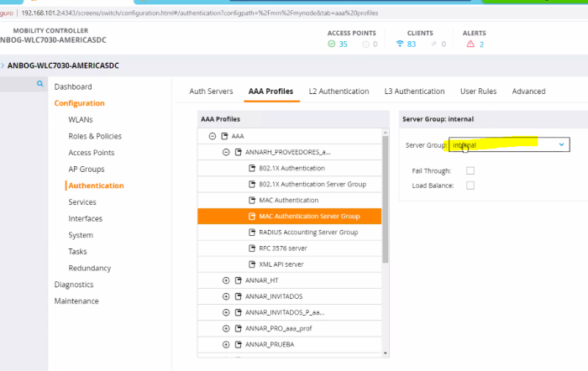Open the System menu item
This screenshot has width=588, height=371.
[x=81, y=235]
